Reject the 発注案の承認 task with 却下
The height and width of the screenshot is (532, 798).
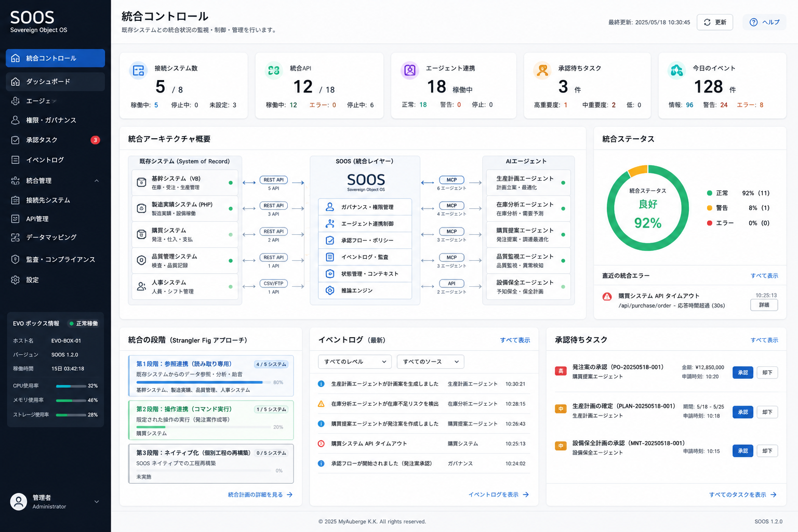click(767, 373)
